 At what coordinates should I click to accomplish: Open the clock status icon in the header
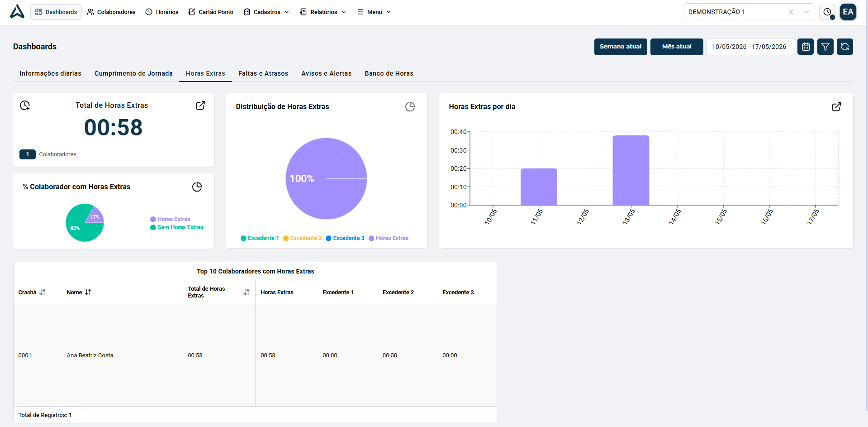(827, 12)
